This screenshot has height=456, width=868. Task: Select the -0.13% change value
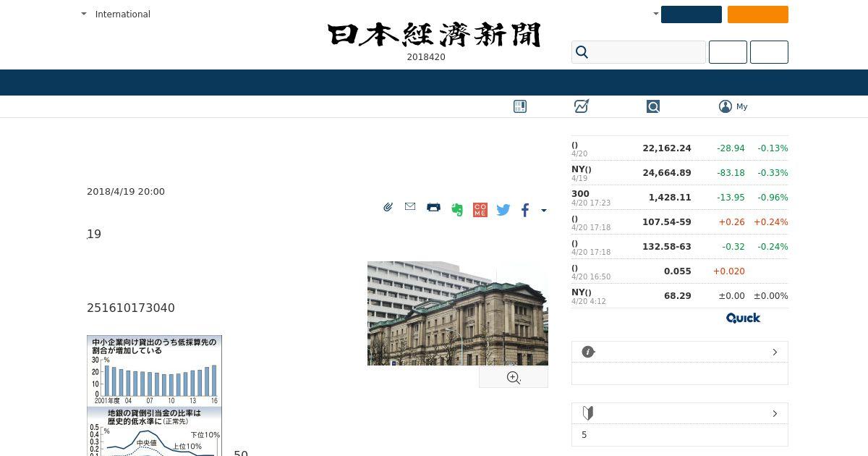tap(773, 148)
